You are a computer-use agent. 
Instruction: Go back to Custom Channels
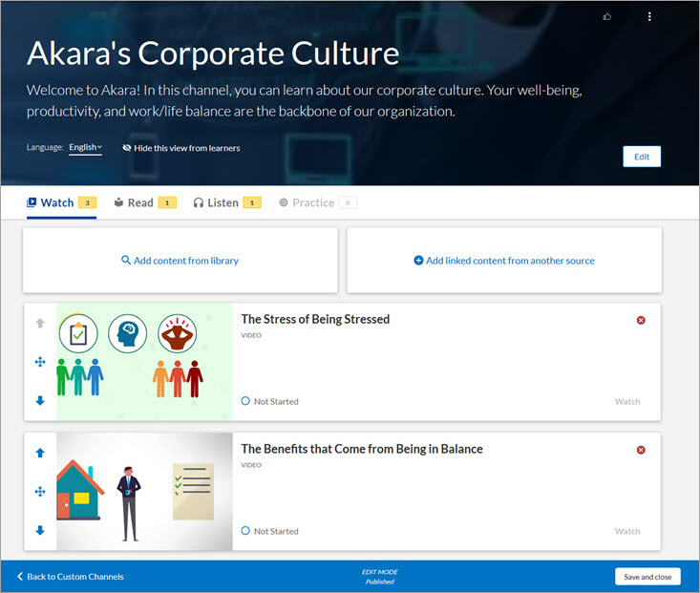pyautogui.click(x=71, y=577)
